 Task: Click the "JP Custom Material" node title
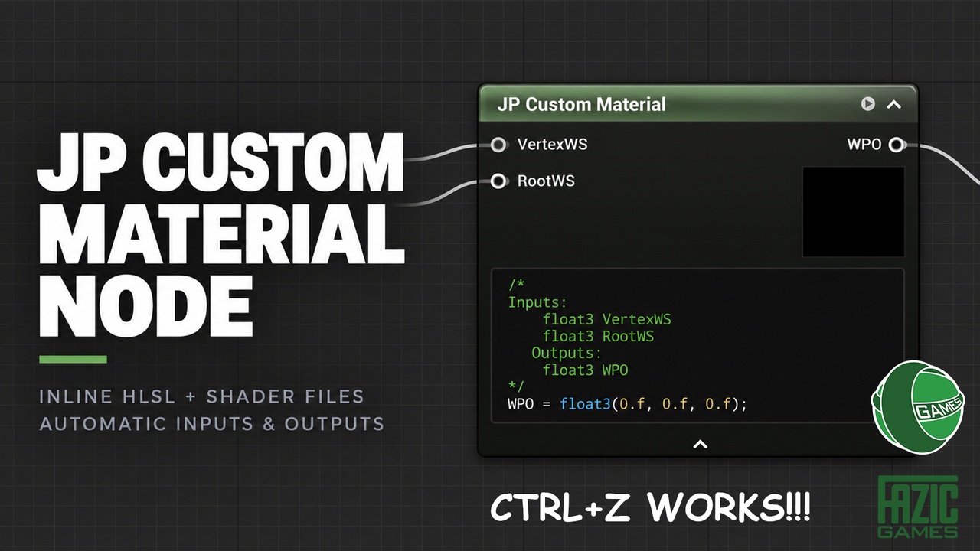(x=582, y=104)
